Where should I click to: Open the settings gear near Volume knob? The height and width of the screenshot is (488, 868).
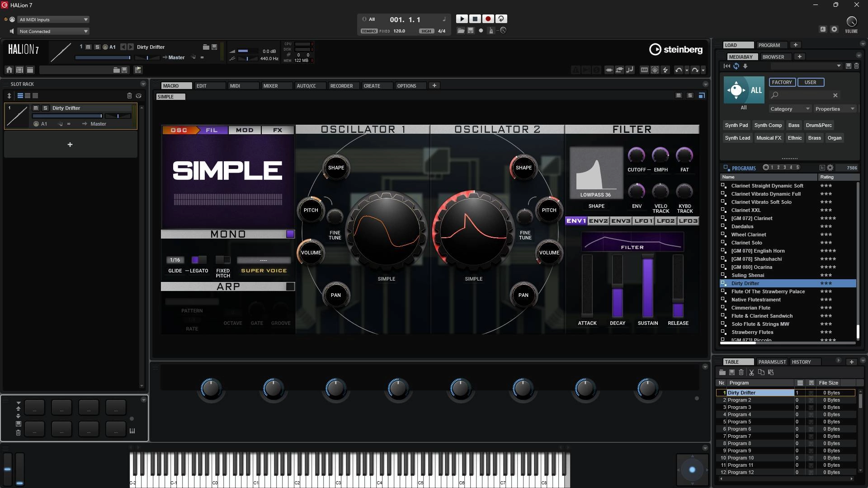(834, 29)
